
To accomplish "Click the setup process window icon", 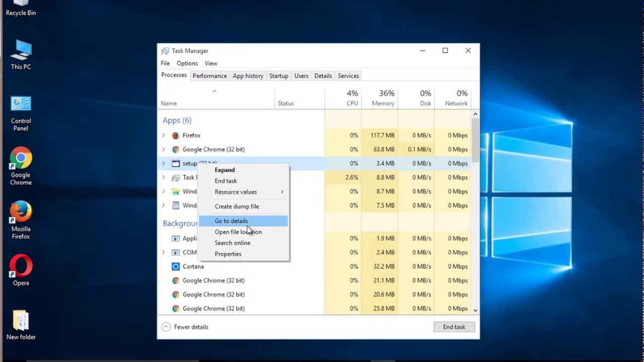I will click(176, 163).
